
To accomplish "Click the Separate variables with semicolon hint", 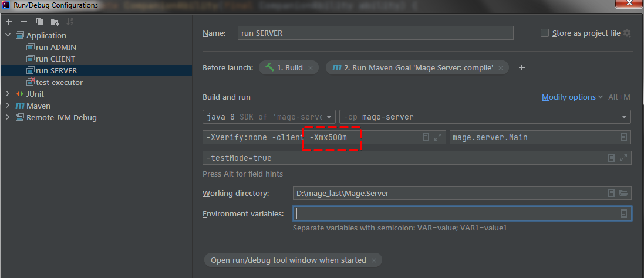I will pos(400,228).
